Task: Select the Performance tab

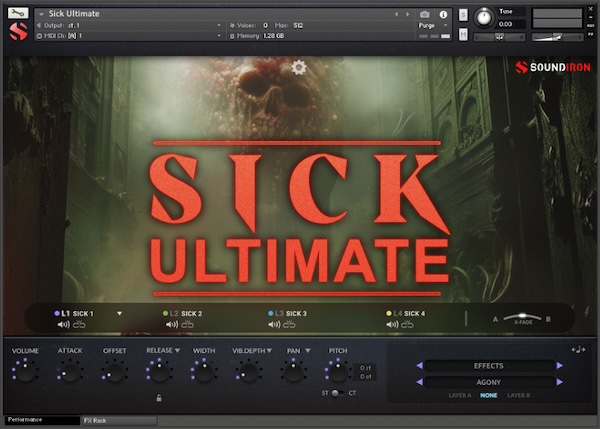Action: (x=30, y=421)
